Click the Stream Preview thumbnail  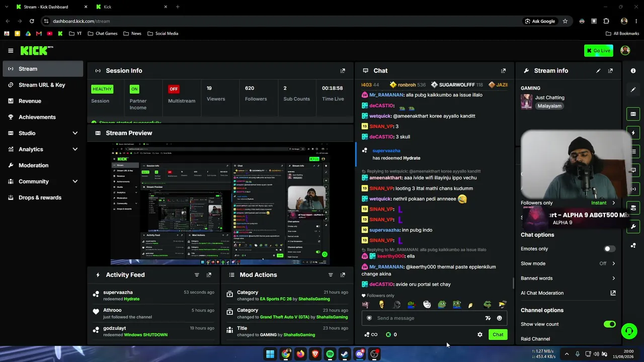click(220, 204)
